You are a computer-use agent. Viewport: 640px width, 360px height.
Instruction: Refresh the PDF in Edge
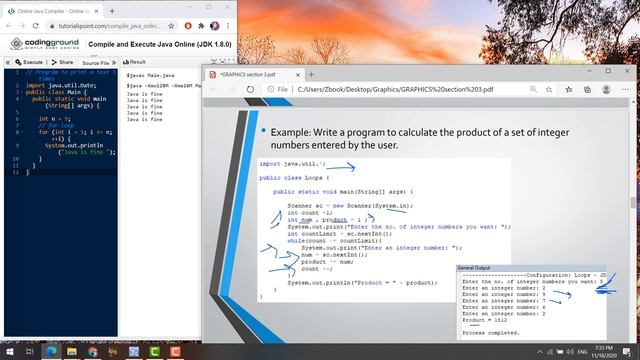250,89
